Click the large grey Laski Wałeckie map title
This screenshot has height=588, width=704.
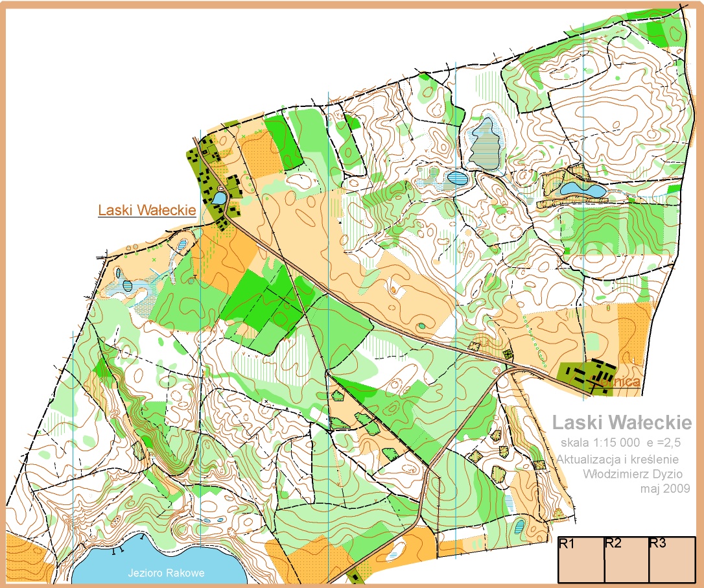click(x=621, y=423)
